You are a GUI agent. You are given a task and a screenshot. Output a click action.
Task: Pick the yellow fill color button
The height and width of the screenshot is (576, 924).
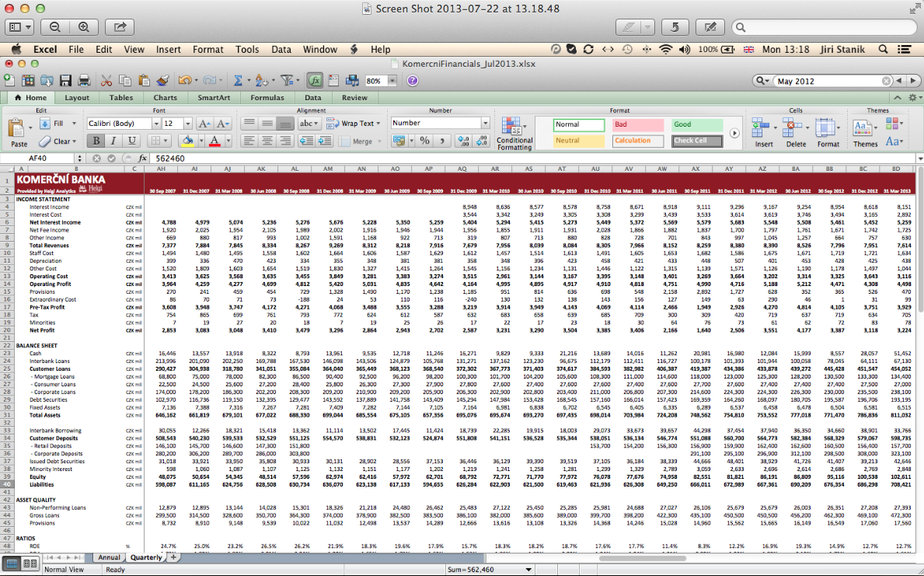[x=188, y=141]
